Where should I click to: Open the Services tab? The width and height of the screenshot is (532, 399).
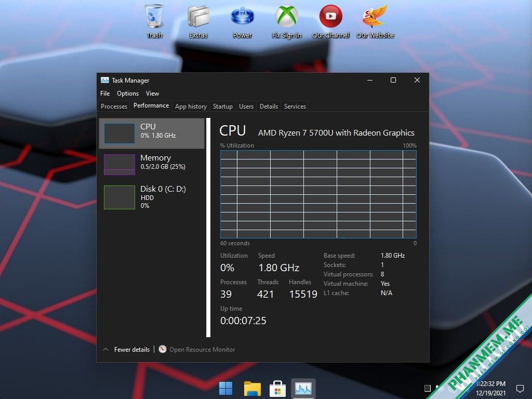pos(295,107)
